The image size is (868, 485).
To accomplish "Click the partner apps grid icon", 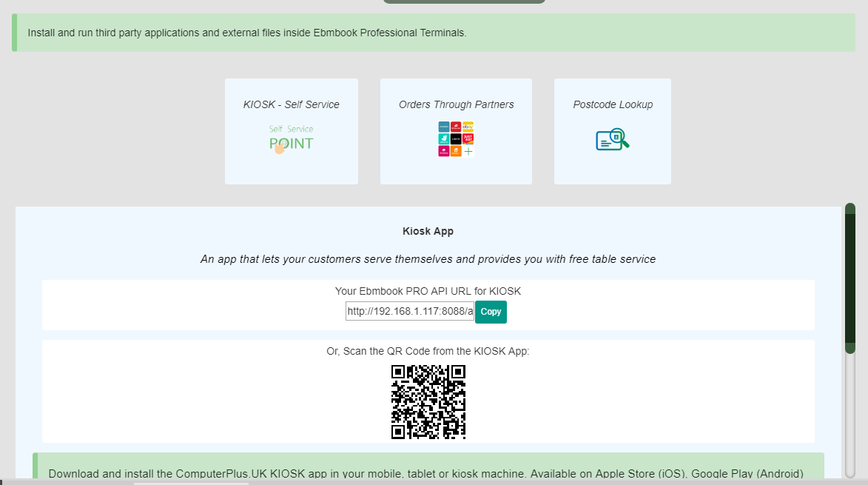I will (x=456, y=139).
